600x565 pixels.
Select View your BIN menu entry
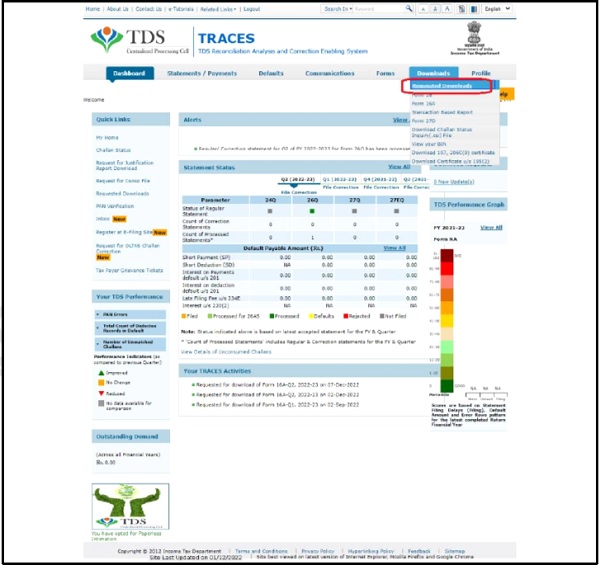tap(429, 144)
